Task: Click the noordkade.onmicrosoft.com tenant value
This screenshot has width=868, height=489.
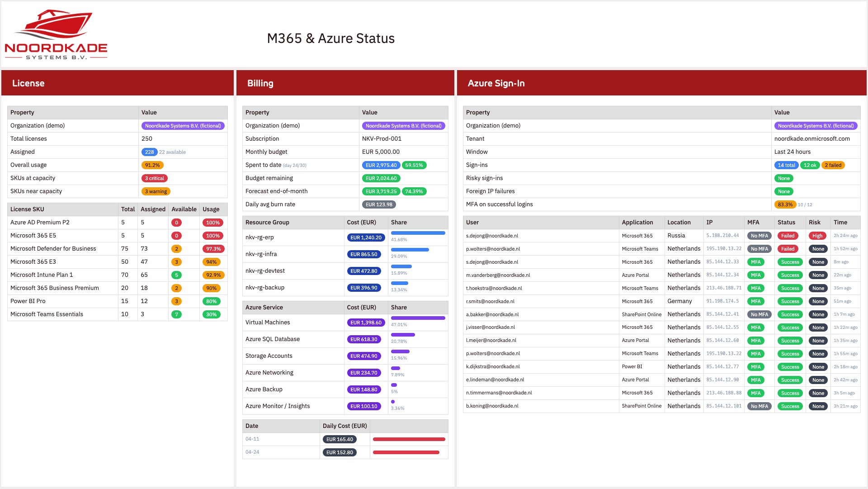Action: (811, 138)
